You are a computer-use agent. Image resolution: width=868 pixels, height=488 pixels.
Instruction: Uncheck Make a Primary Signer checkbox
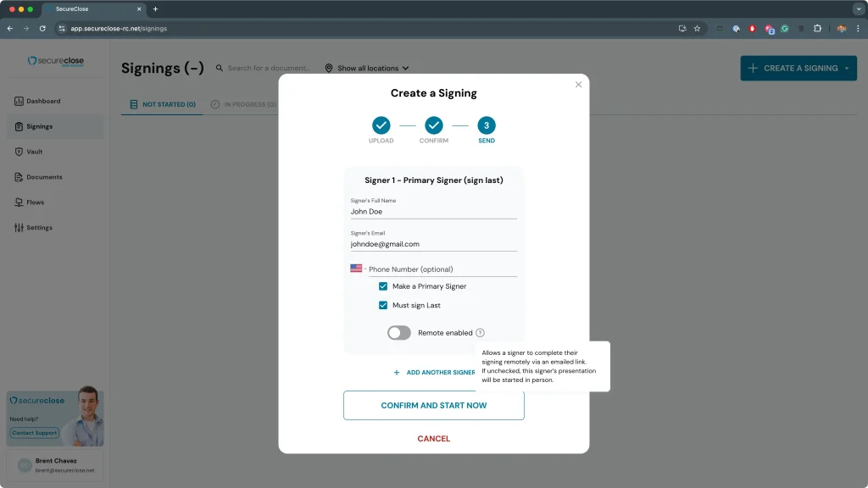[x=383, y=286]
